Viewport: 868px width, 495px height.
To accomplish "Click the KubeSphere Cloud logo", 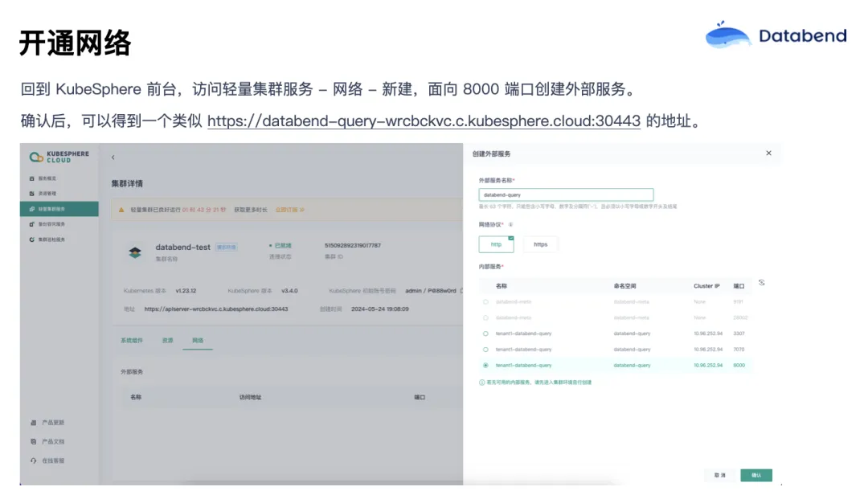I will [x=59, y=157].
